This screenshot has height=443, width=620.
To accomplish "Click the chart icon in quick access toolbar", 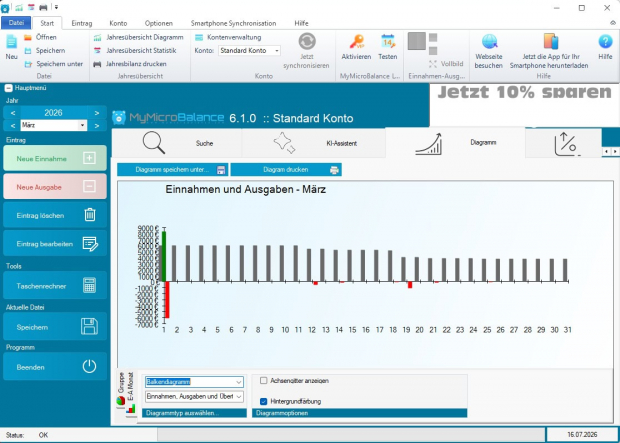I will [x=19, y=8].
